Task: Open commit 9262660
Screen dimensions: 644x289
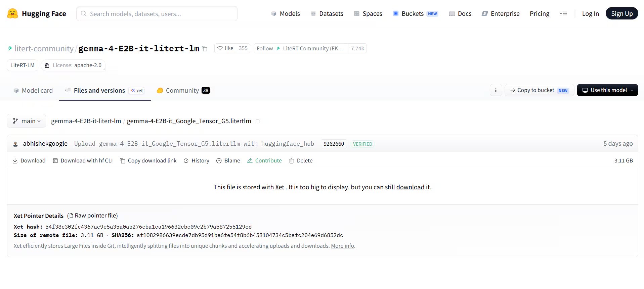Action: [334, 144]
